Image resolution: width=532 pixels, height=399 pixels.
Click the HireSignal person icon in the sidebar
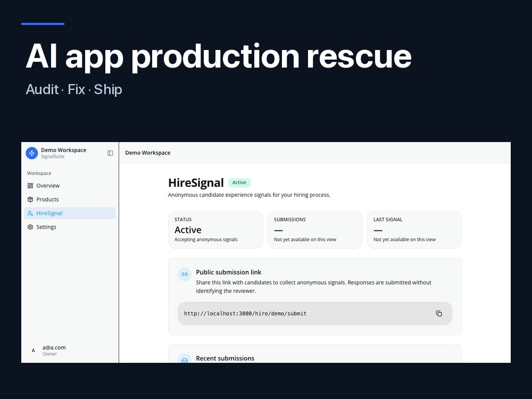coord(30,213)
